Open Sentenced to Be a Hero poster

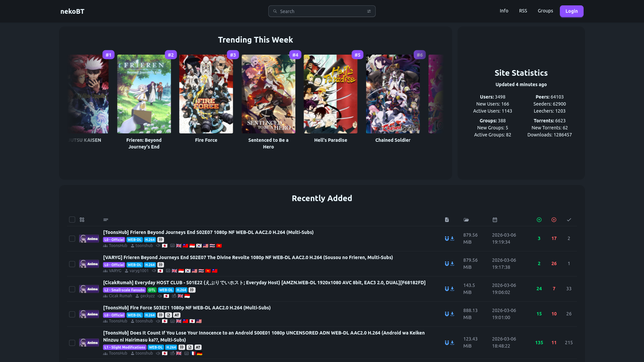click(x=268, y=94)
